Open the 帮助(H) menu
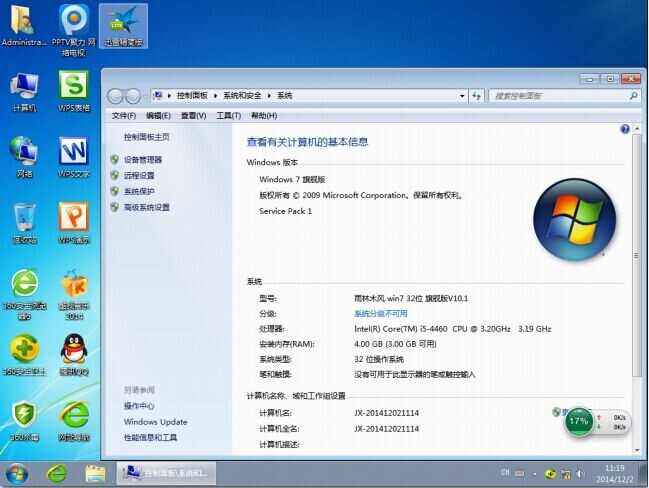 coord(264,116)
